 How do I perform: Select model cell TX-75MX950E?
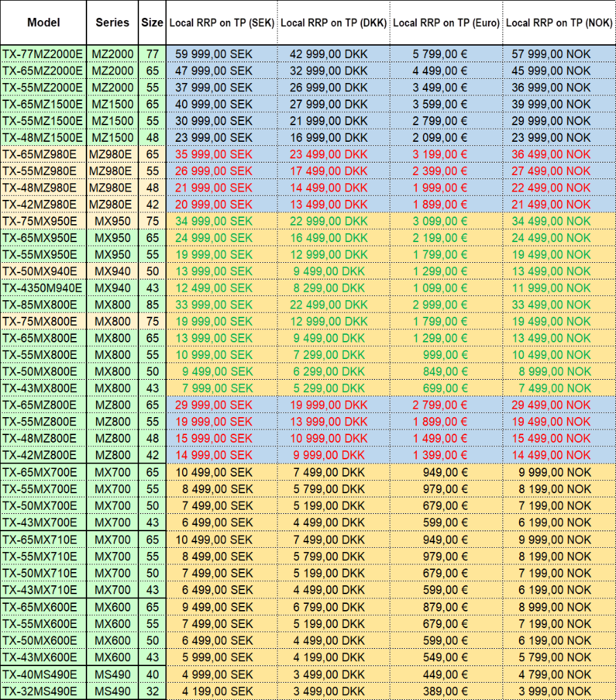pyautogui.click(x=44, y=221)
